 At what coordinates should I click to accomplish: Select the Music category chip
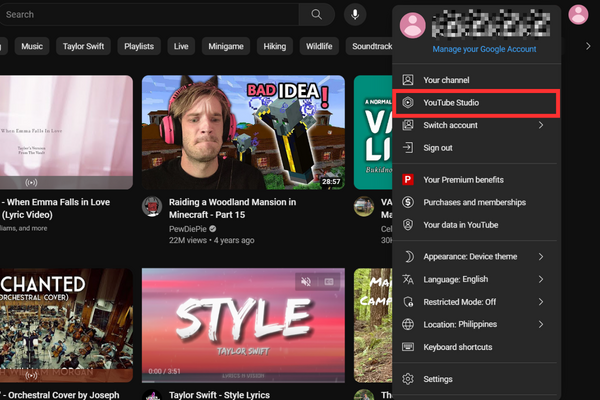click(32, 46)
